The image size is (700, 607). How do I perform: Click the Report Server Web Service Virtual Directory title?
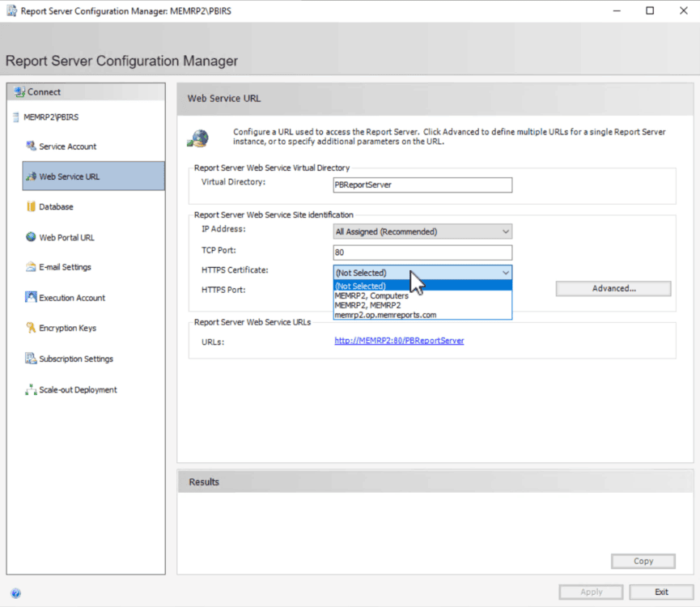(x=271, y=168)
